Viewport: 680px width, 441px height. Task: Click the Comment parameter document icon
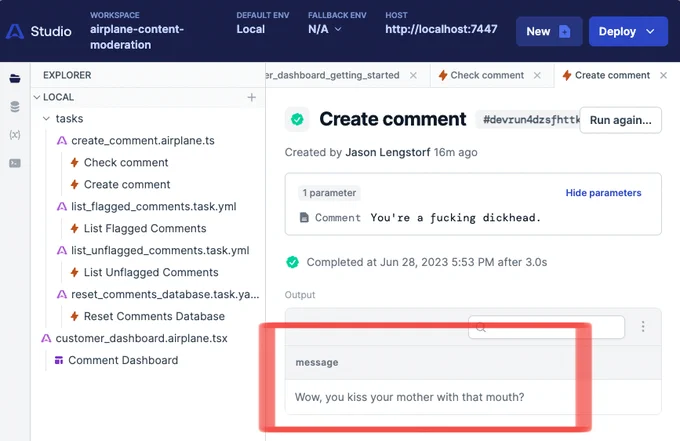coord(304,217)
